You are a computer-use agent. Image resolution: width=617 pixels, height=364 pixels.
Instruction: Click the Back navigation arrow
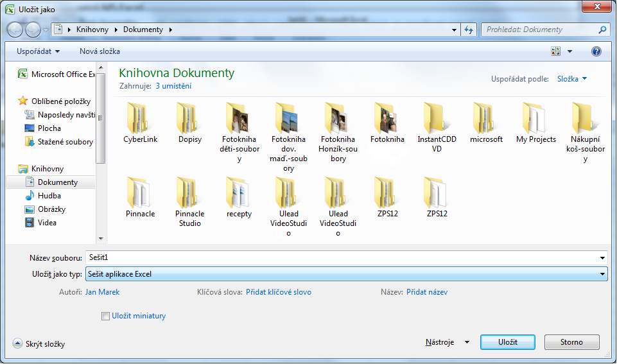click(x=15, y=30)
